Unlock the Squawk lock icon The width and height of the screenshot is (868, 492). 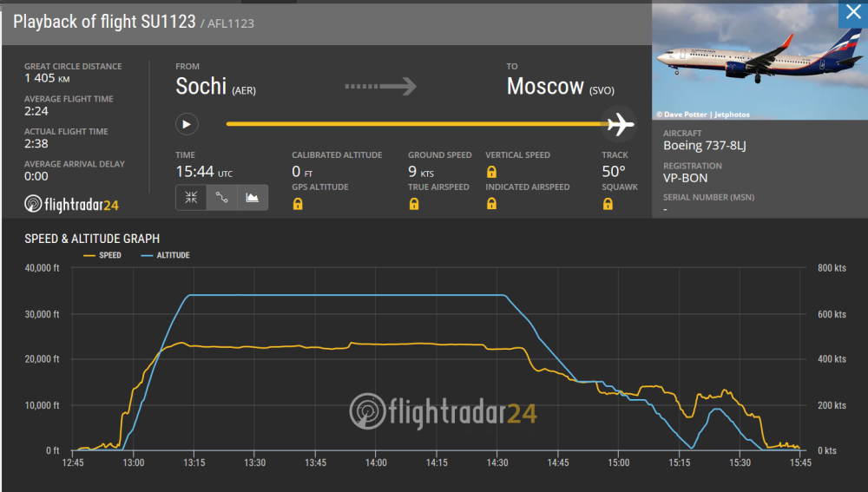(608, 204)
